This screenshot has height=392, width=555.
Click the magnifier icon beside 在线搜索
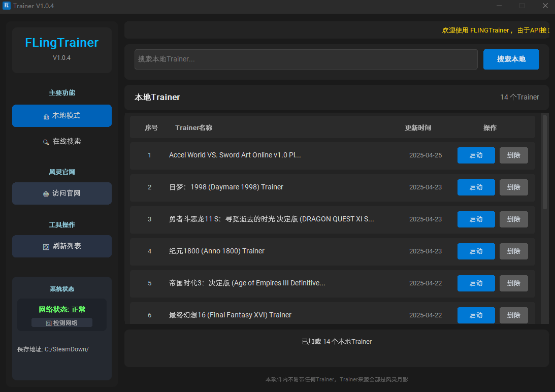(x=46, y=142)
